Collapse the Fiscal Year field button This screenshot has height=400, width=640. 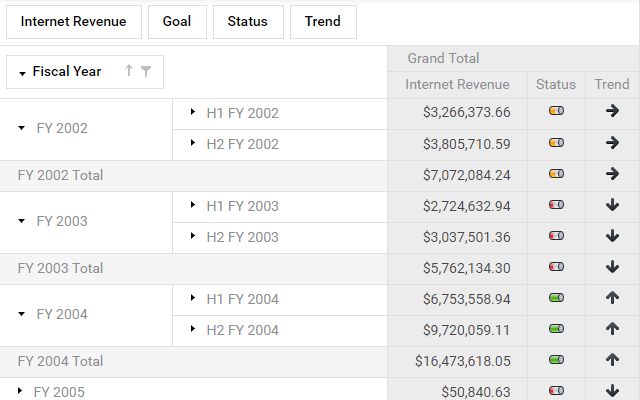(x=22, y=73)
